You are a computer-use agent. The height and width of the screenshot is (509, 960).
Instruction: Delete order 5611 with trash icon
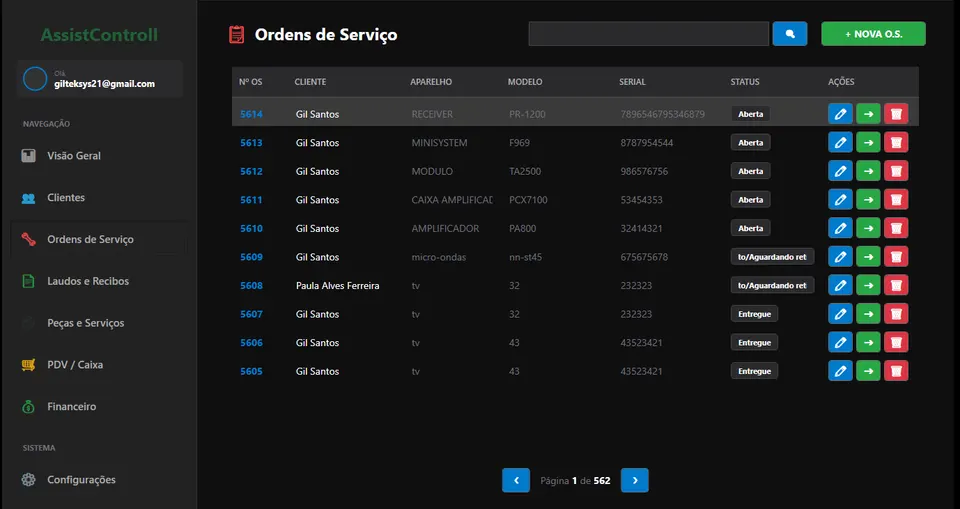(896, 200)
